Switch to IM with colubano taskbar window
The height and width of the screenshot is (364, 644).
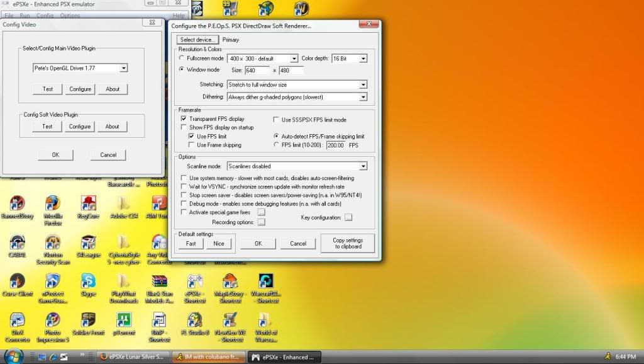pos(209,357)
